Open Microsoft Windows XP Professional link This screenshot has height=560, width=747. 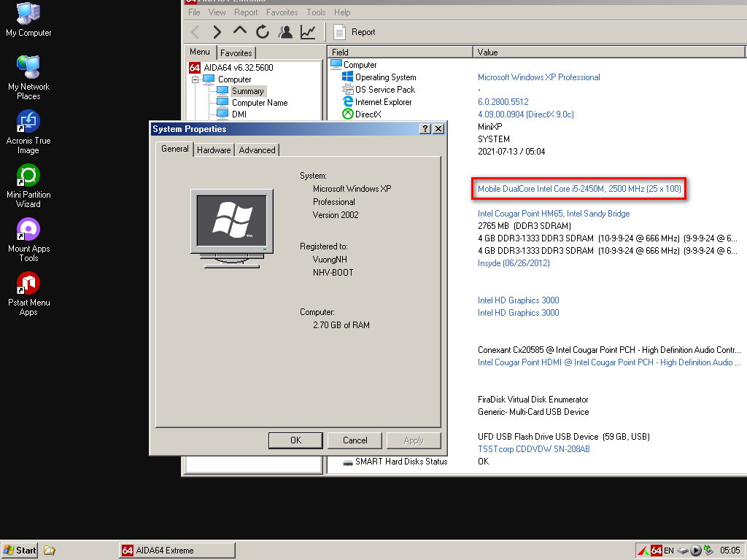coord(539,77)
